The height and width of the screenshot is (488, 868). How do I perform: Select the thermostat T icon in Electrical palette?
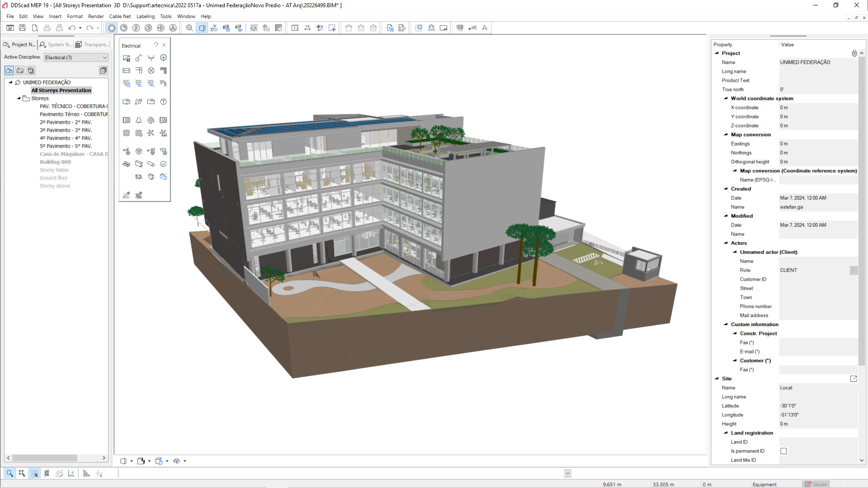163,102
